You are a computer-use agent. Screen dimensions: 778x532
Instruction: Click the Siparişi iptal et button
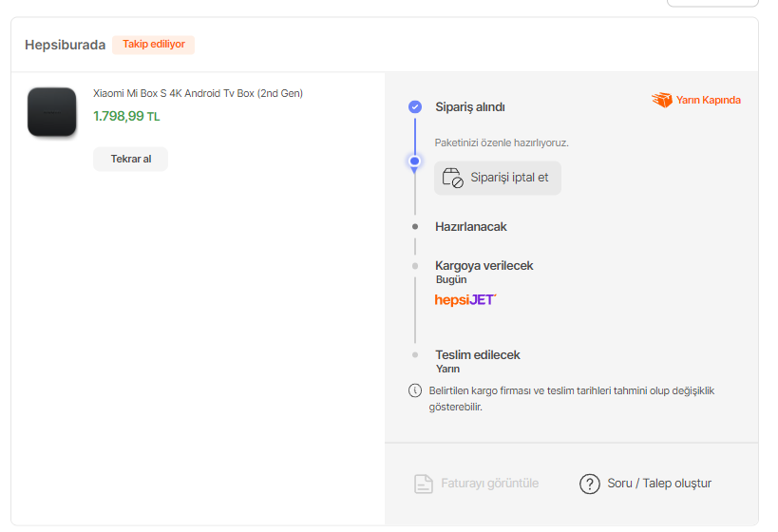coord(498,178)
